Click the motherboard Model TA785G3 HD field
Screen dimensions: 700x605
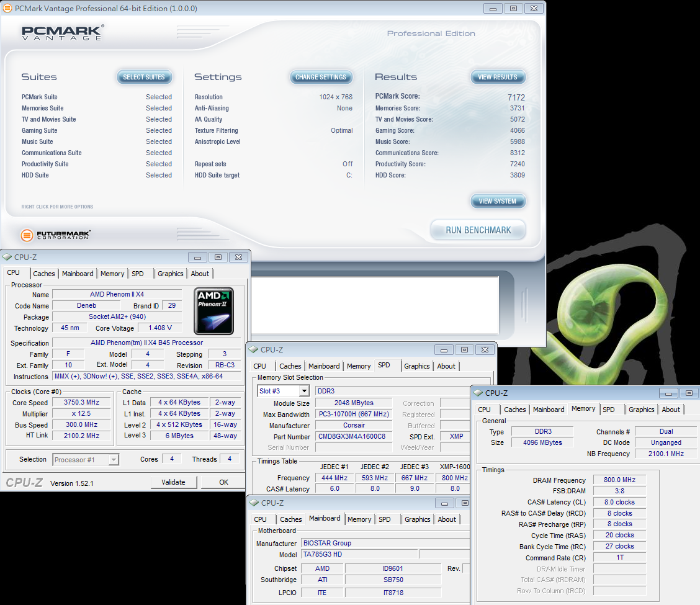(x=360, y=554)
